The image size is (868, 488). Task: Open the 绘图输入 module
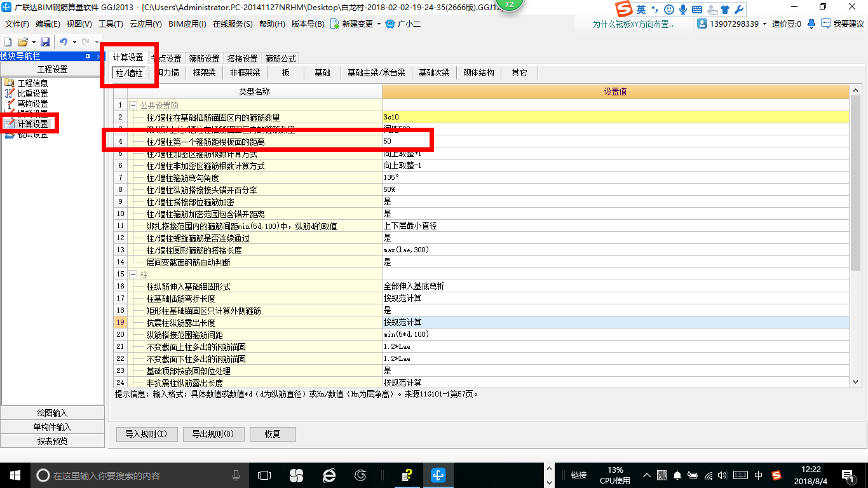(52, 413)
